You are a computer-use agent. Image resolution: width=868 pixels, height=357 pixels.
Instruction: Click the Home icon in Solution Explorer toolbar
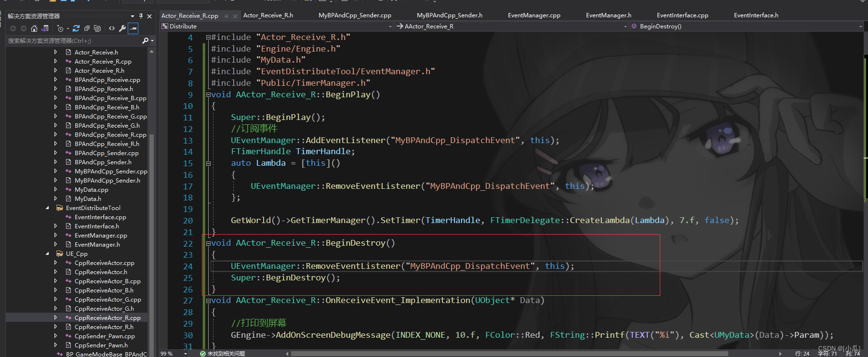tap(34, 28)
